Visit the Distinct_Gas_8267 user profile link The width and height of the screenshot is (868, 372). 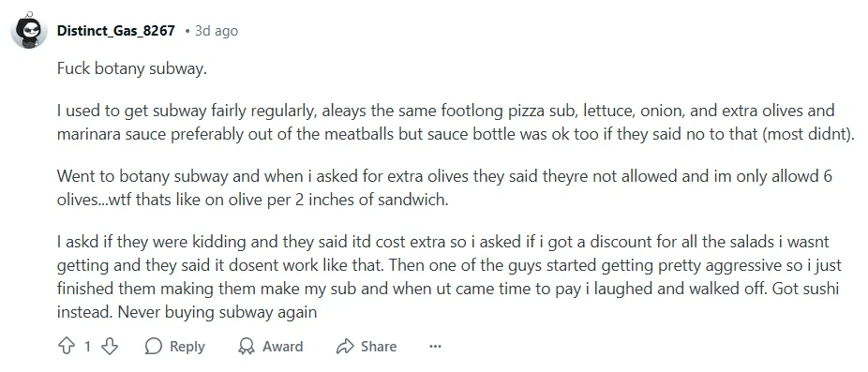116,30
